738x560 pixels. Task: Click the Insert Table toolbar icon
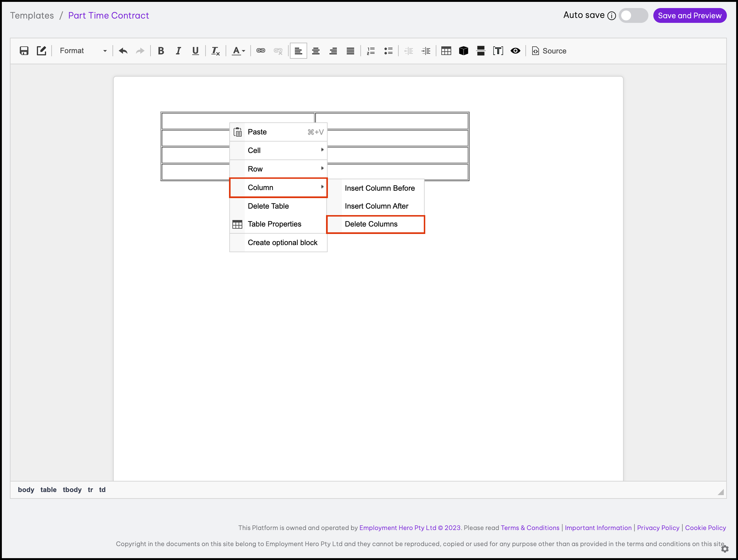pos(446,51)
